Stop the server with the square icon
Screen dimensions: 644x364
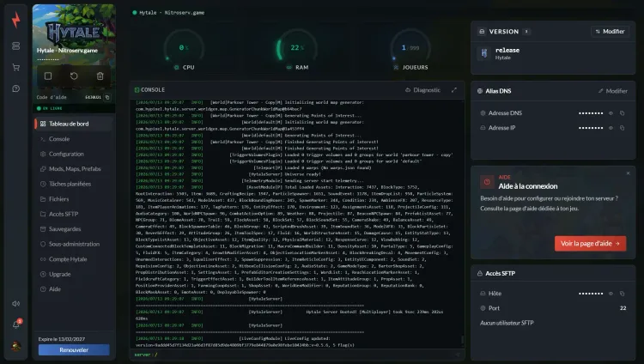pos(48,76)
